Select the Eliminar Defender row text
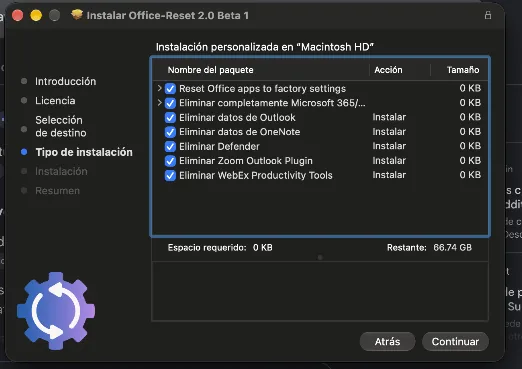This screenshot has width=522, height=369. pos(219,146)
